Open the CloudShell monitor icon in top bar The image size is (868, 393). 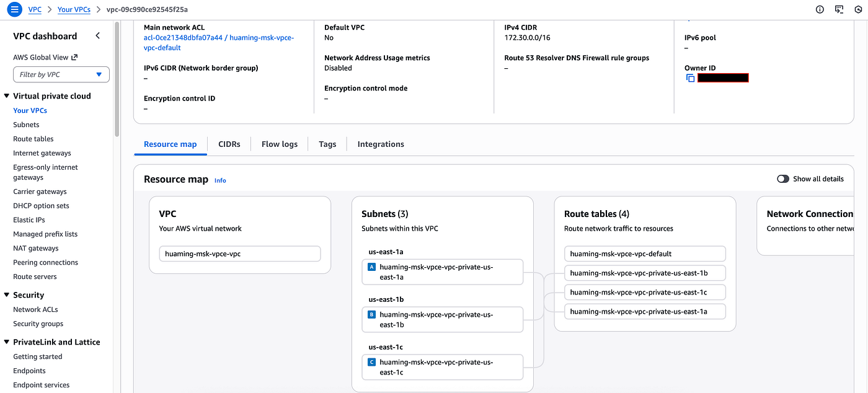coord(839,10)
